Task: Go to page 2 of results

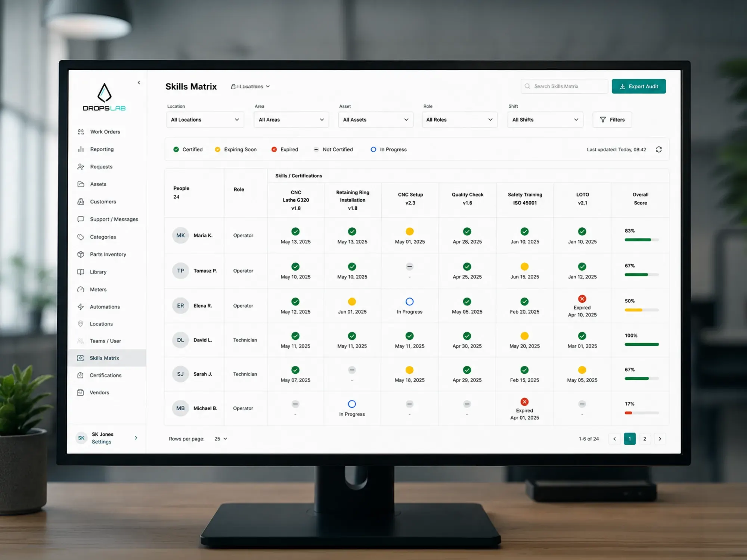Action: 645,439
